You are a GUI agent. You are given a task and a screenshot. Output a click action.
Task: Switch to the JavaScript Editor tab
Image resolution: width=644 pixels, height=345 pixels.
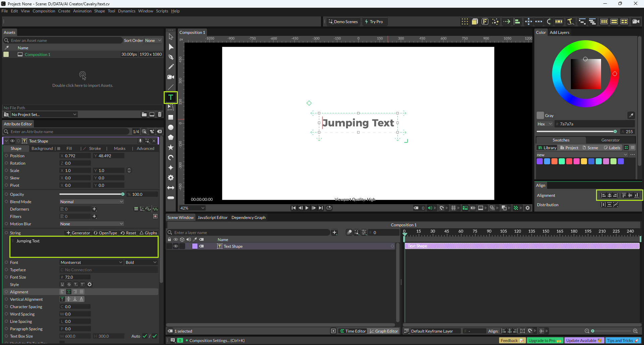[x=212, y=217]
